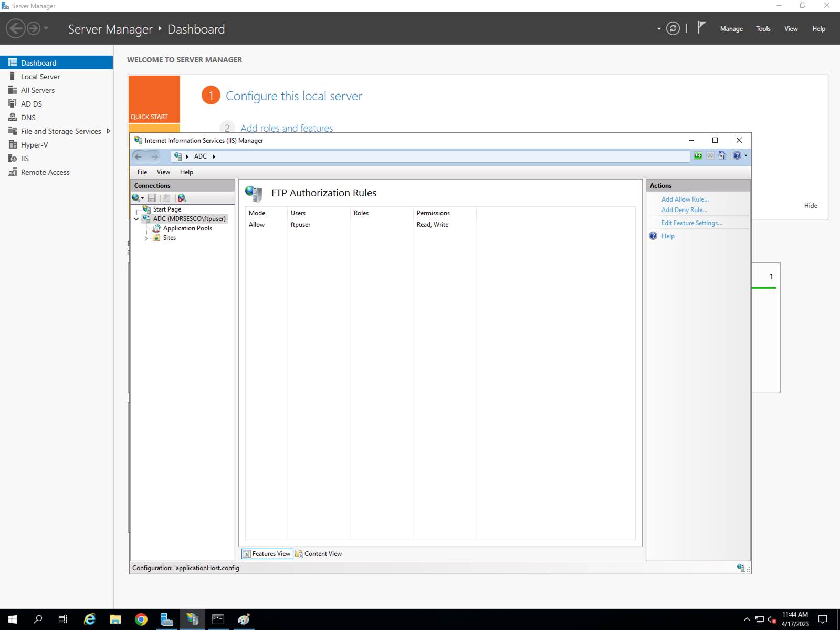The width and height of the screenshot is (840, 630).
Task: Click Edit Feature Settings action
Action: tap(691, 223)
